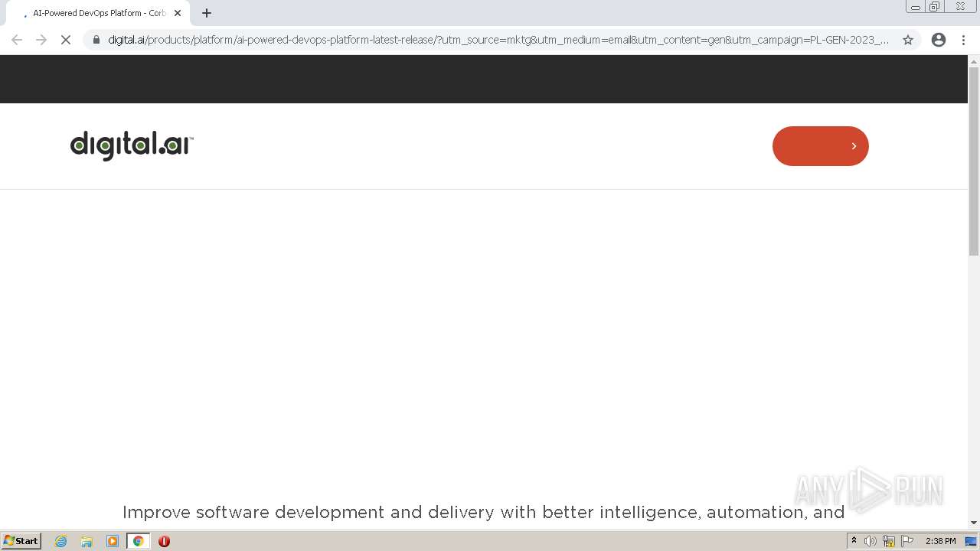This screenshot has width=980, height=551.
Task: Click the red button with chevron arrow
Action: (820, 146)
